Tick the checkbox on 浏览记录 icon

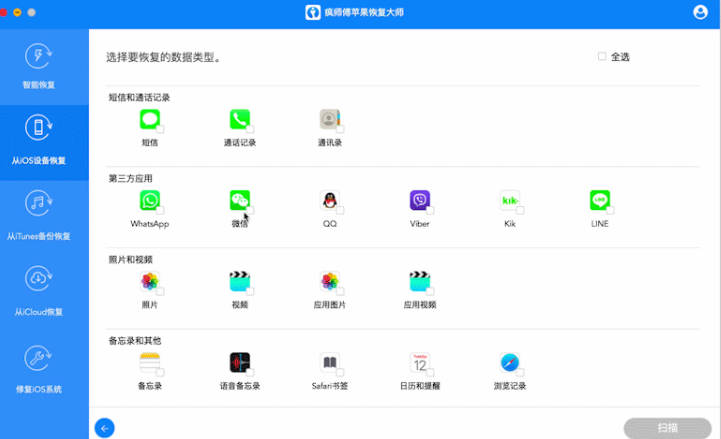point(520,372)
